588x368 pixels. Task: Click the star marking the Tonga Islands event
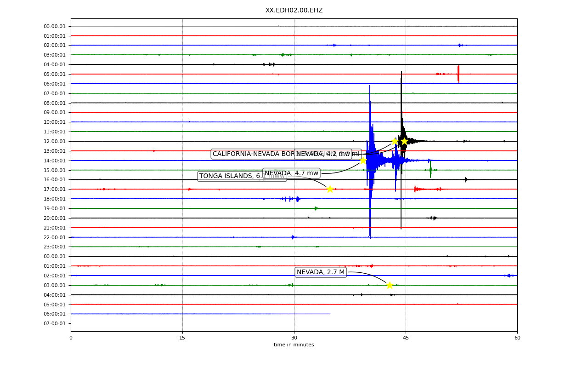point(330,189)
